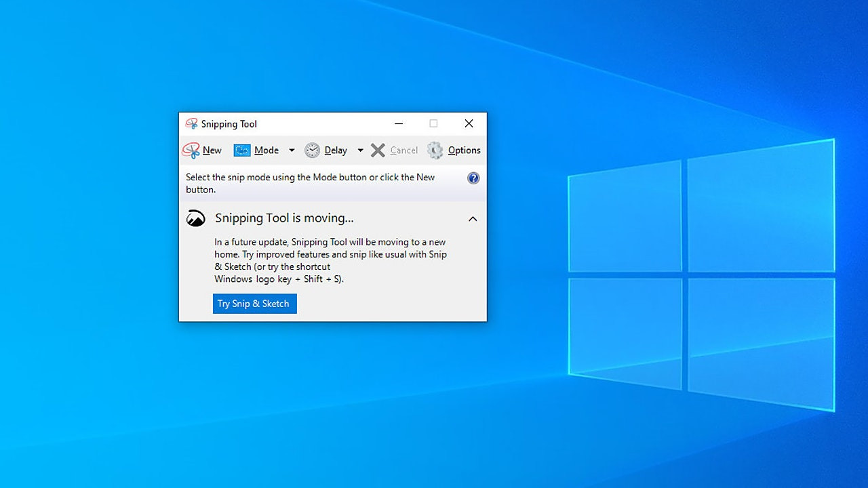The width and height of the screenshot is (868, 488).
Task: Click the New label in toolbar
Action: (212, 150)
